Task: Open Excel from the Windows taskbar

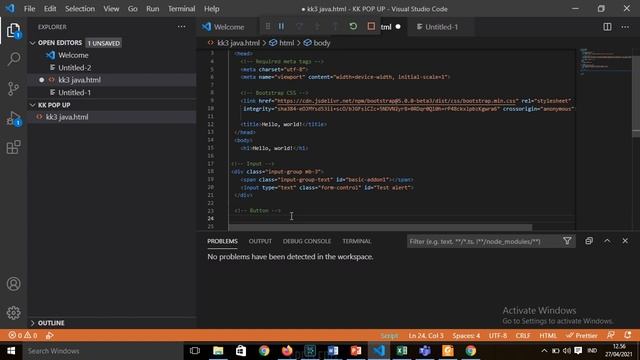Action: pyautogui.click(x=402, y=351)
